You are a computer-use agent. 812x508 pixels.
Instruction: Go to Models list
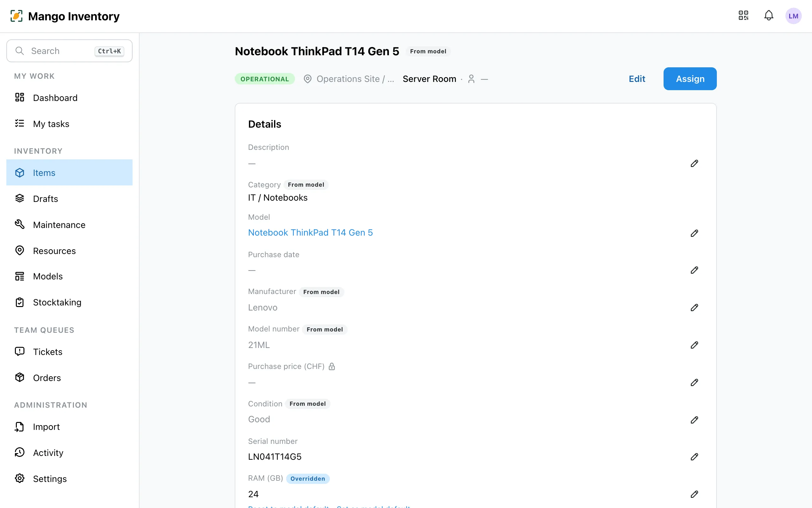[69, 276]
